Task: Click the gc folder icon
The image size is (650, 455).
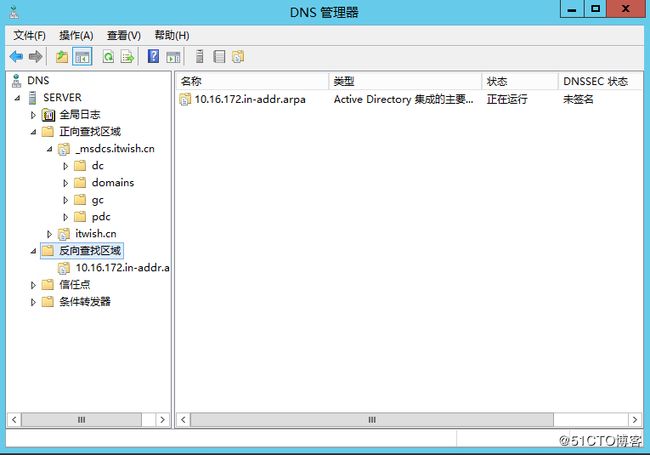Action: [80, 200]
